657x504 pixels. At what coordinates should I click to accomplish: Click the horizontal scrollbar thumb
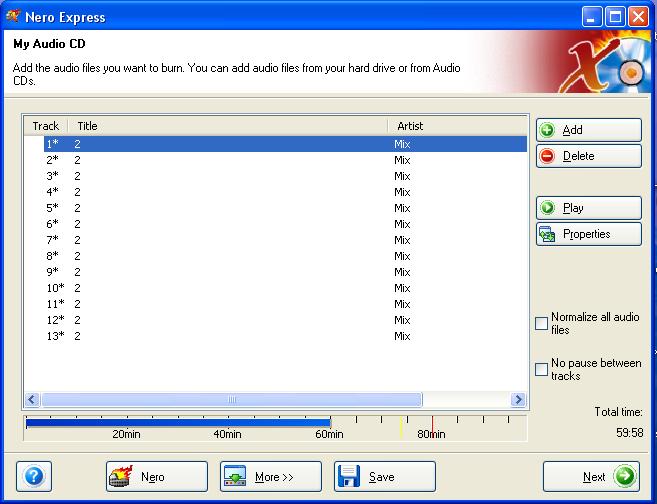click(x=232, y=399)
